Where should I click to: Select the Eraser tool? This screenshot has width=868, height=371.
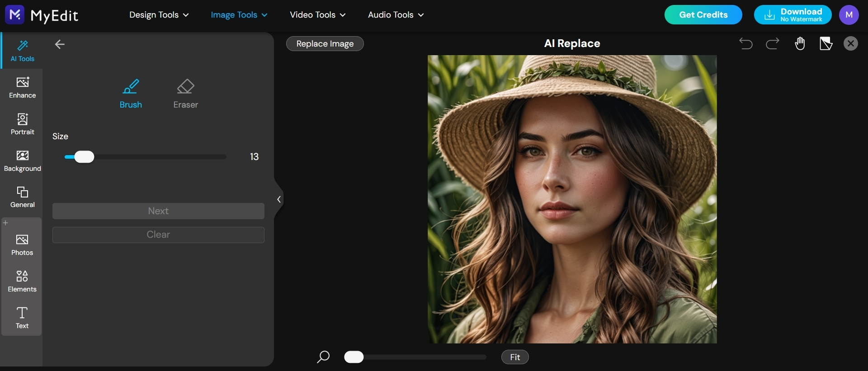click(185, 94)
